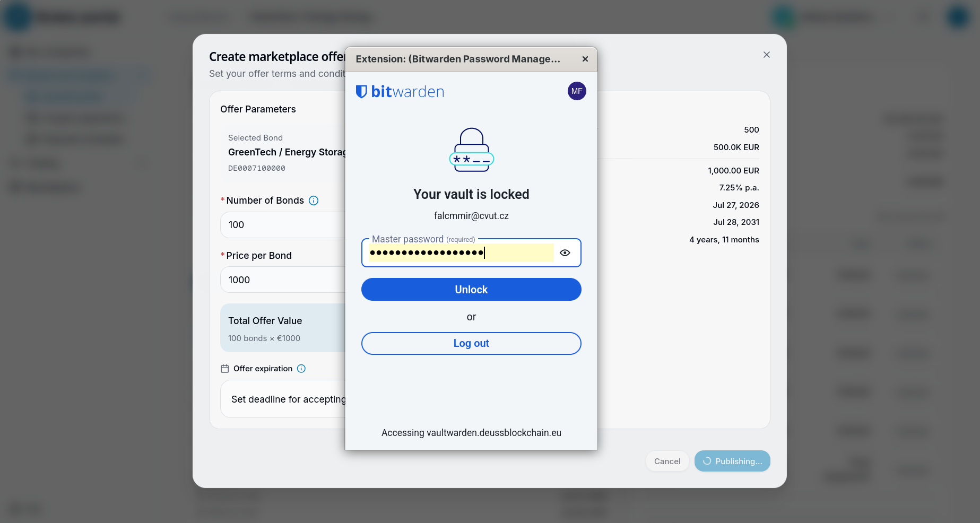The image size is (980, 523).
Task: Click the Publishing... button
Action: [732, 461]
